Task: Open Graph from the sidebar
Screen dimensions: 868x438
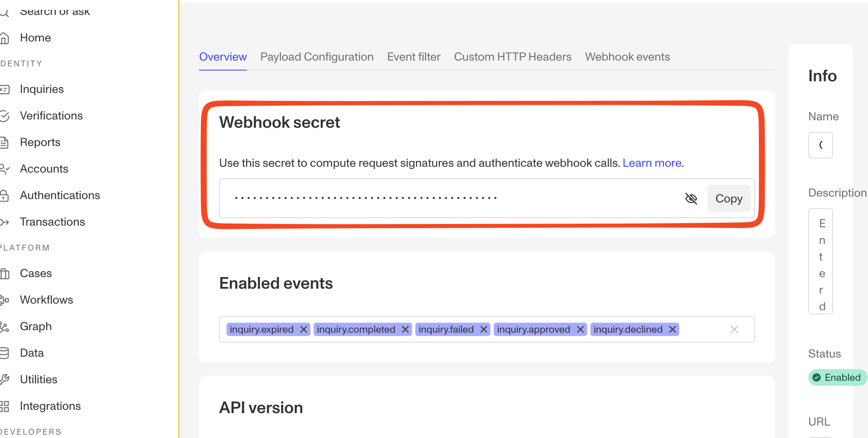Action: (36, 326)
